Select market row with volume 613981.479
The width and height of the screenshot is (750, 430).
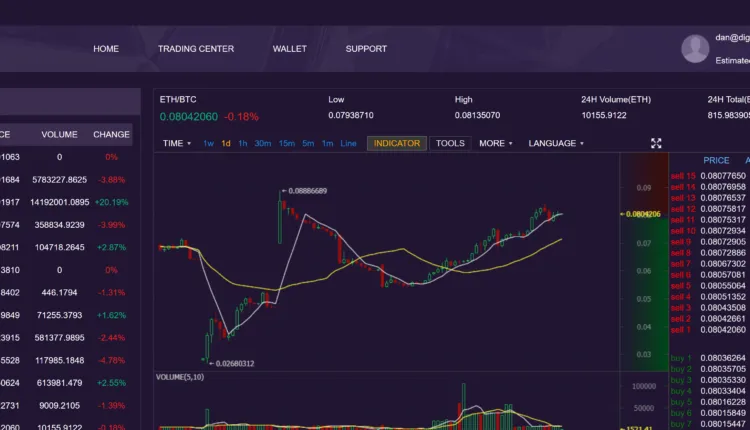click(x=66, y=383)
